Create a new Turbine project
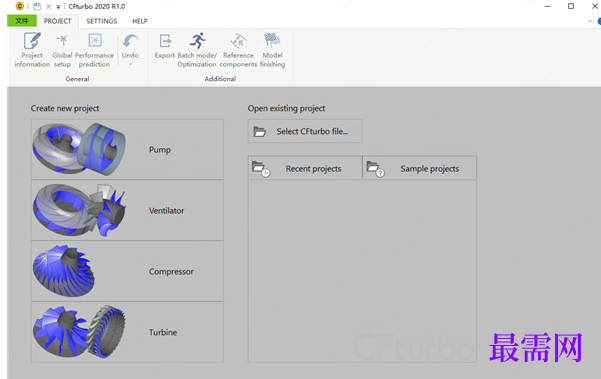Screen dimensions: 601x379 [127, 332]
